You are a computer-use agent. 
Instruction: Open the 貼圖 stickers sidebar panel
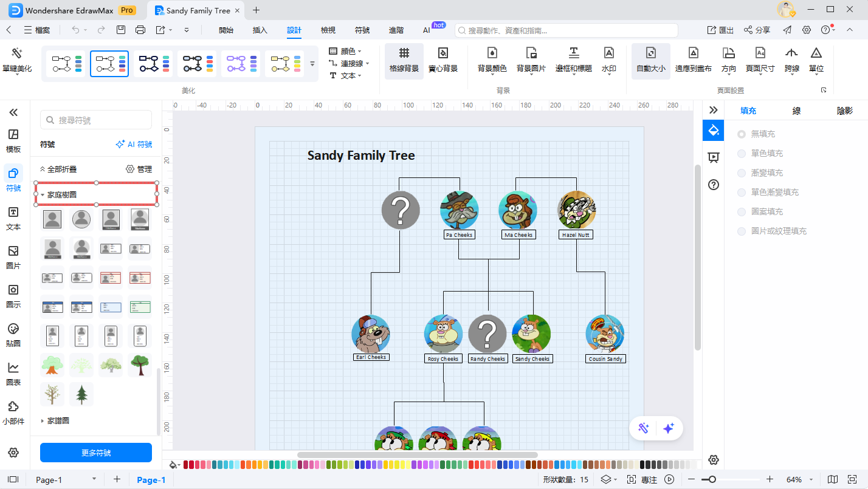13,335
